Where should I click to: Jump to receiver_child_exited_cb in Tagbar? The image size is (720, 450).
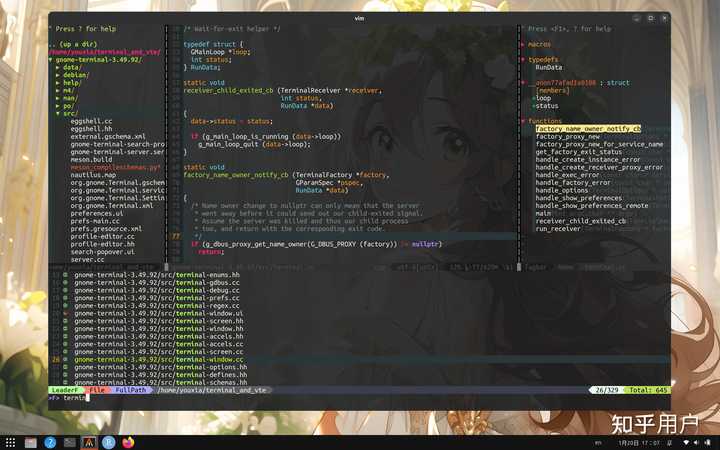[580, 221]
